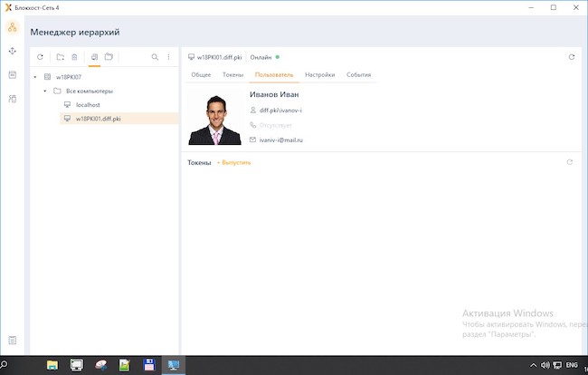Click the second left sidebar icon with arrows
This screenshot has width=588, height=375.
click(13, 51)
